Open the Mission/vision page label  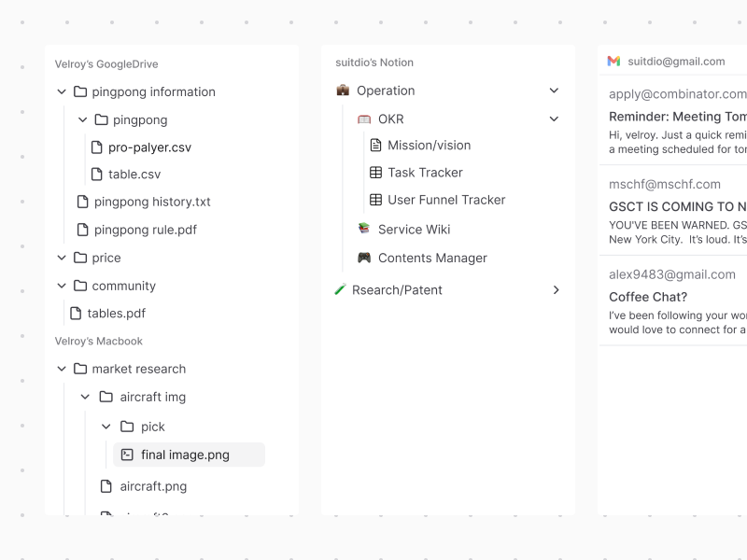point(430,146)
